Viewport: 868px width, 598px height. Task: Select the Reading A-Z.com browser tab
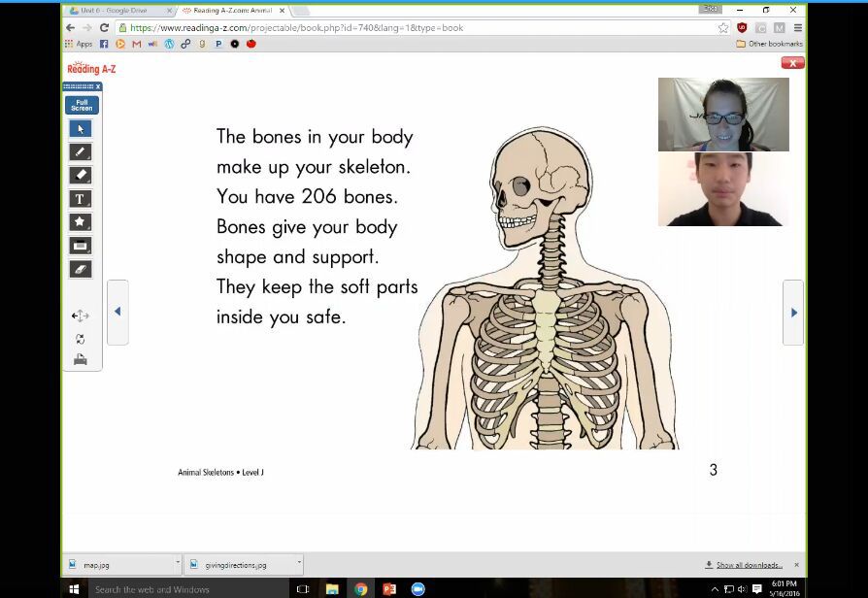(x=232, y=11)
